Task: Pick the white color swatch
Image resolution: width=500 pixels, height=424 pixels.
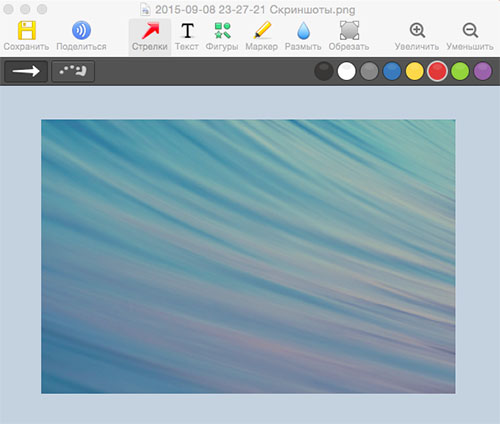Action: (x=346, y=71)
